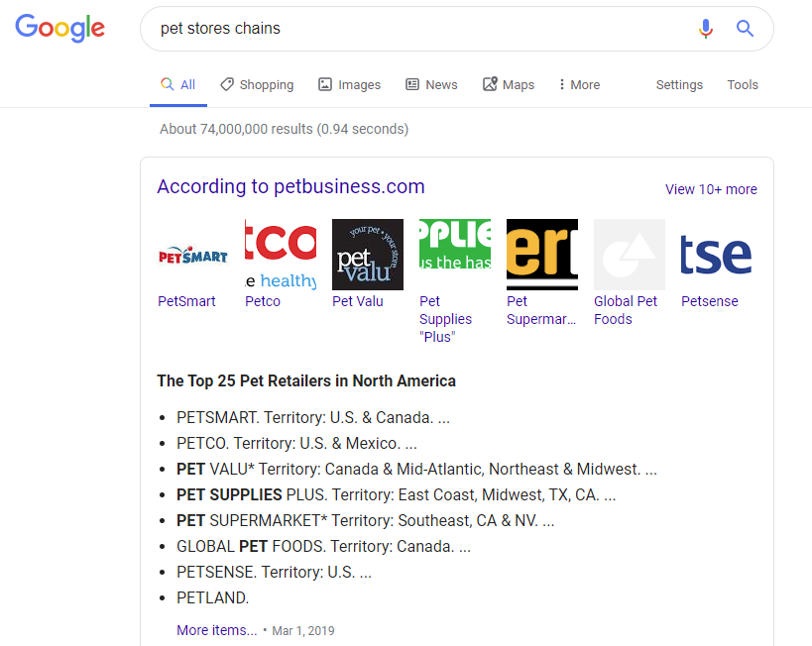The image size is (812, 646).
Task: Switch to the Maps tab
Action: tap(509, 84)
